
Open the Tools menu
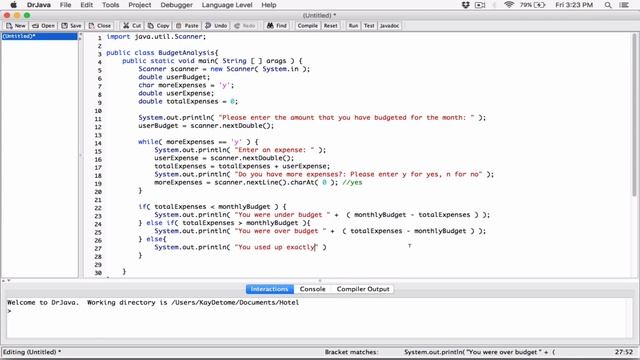click(111, 5)
